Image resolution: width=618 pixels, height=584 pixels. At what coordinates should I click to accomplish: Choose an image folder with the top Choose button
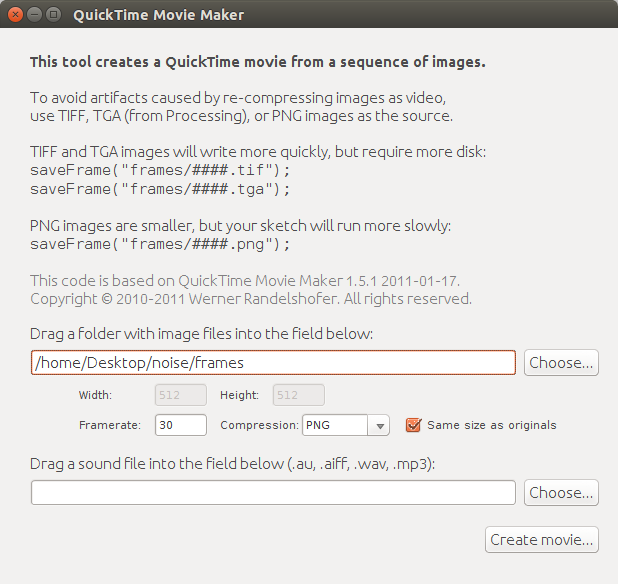[x=561, y=363]
